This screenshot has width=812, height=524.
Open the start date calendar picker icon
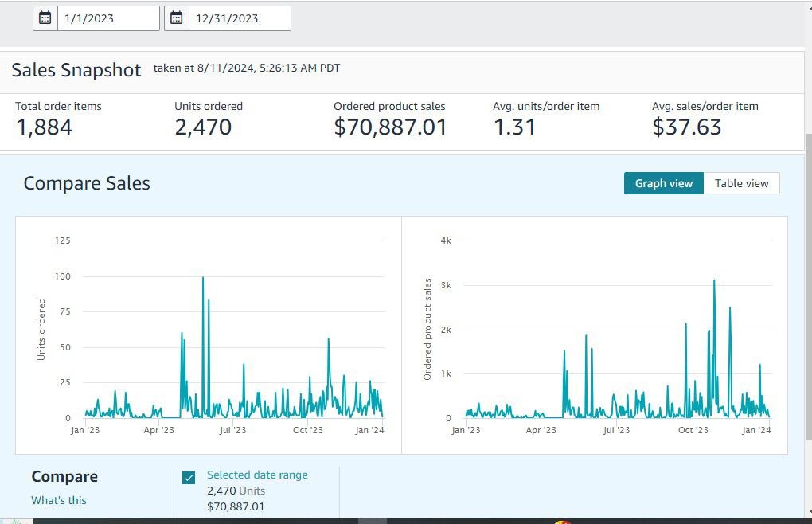point(45,18)
